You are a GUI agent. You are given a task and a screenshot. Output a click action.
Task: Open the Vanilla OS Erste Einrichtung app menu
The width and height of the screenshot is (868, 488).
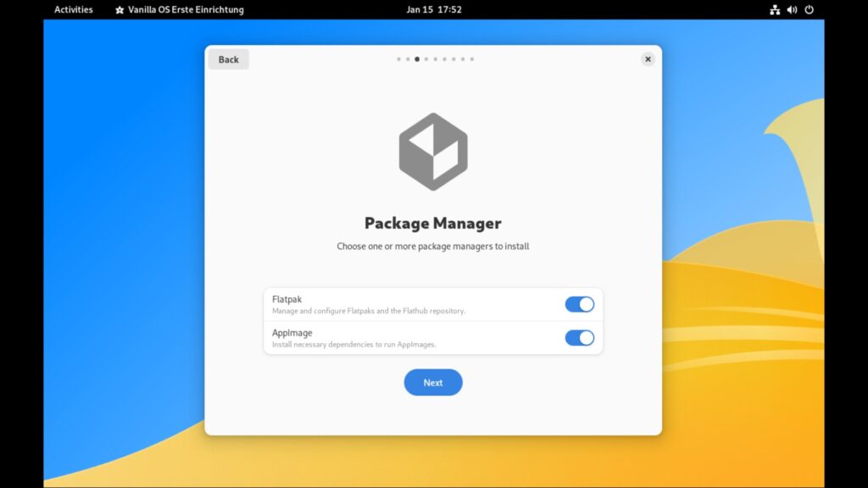click(x=180, y=9)
